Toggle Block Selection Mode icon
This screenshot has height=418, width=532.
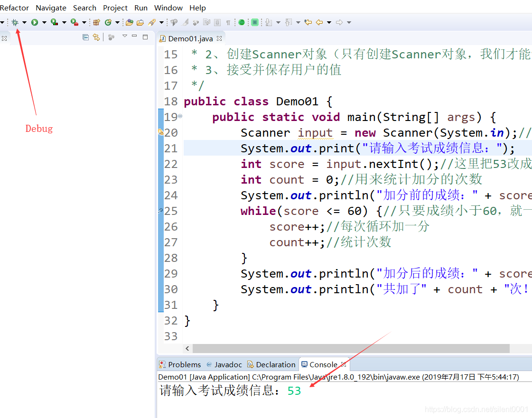pos(217,22)
